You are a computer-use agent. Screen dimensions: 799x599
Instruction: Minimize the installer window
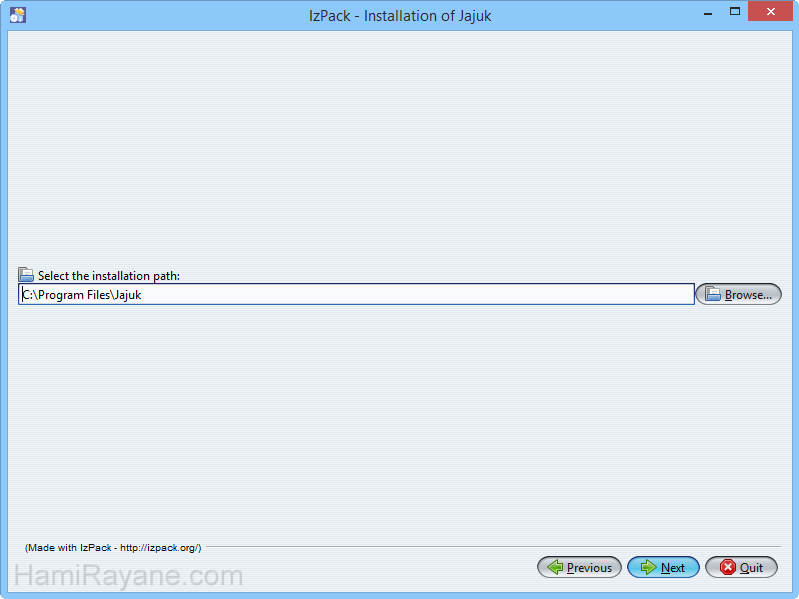708,12
